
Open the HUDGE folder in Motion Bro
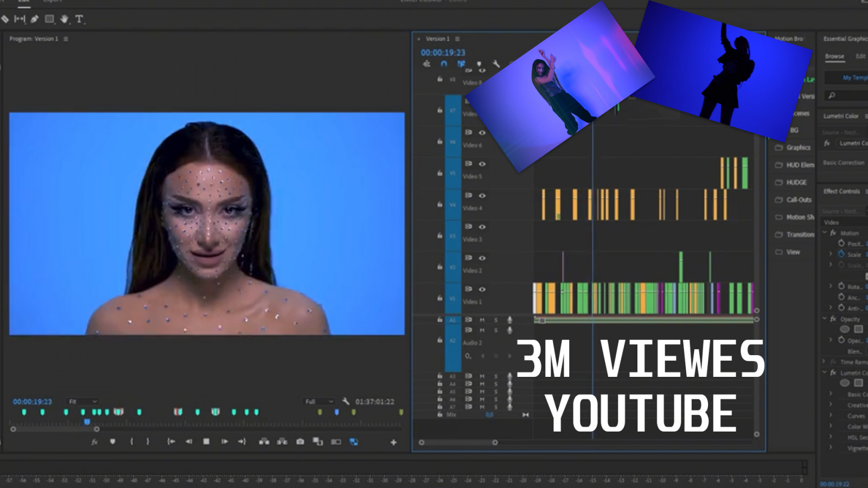click(791, 182)
